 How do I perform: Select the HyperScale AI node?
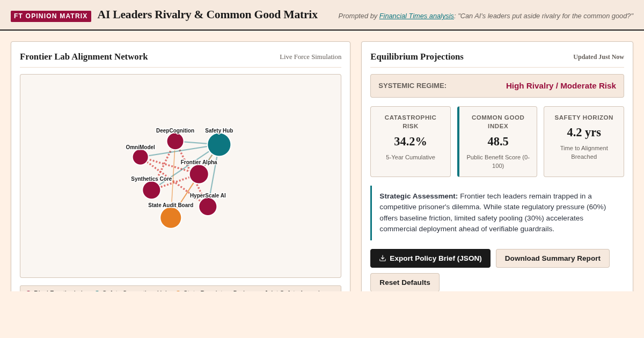208,207
